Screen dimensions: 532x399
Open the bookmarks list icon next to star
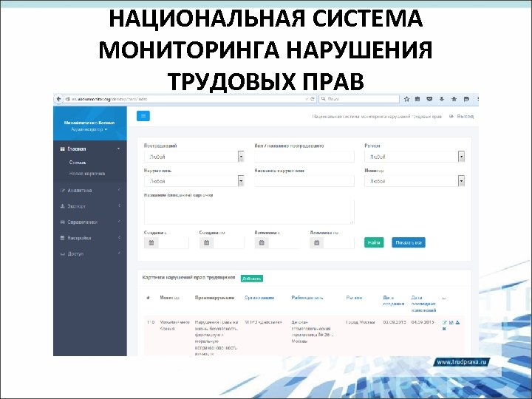[417, 99]
